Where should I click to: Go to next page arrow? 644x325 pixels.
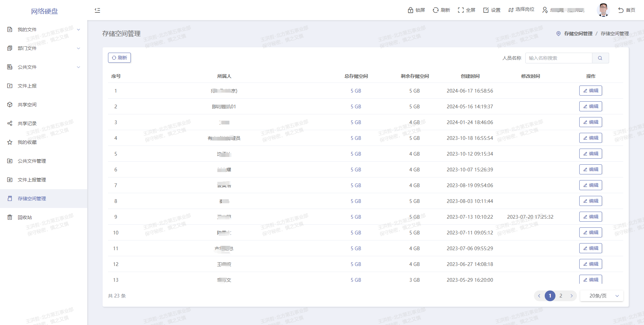tap(572, 296)
